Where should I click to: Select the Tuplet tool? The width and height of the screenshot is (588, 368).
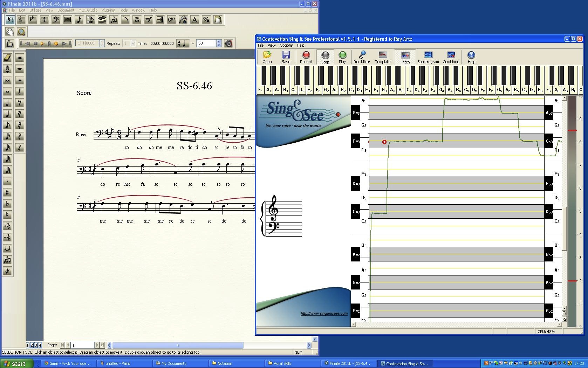click(114, 20)
